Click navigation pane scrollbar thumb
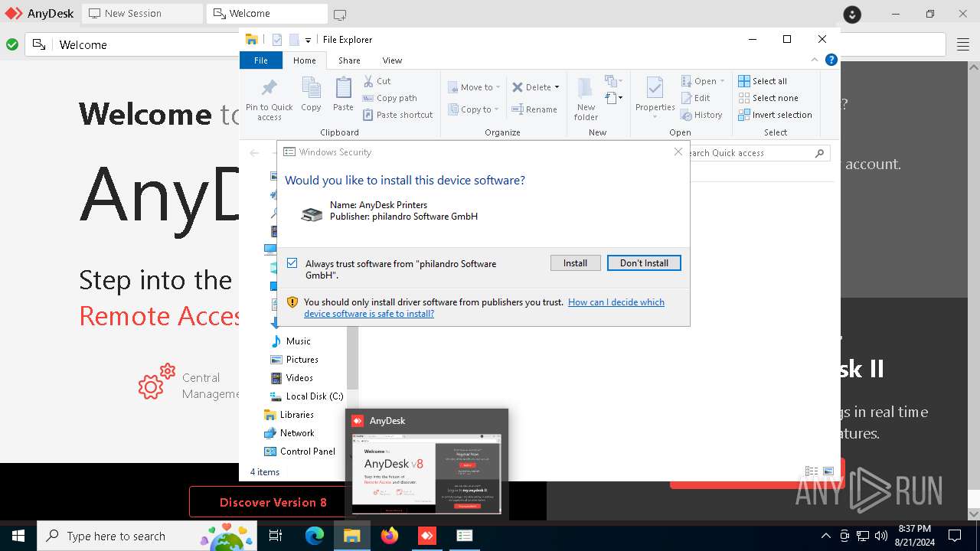Image resolution: width=980 pixels, height=551 pixels. coord(352,356)
